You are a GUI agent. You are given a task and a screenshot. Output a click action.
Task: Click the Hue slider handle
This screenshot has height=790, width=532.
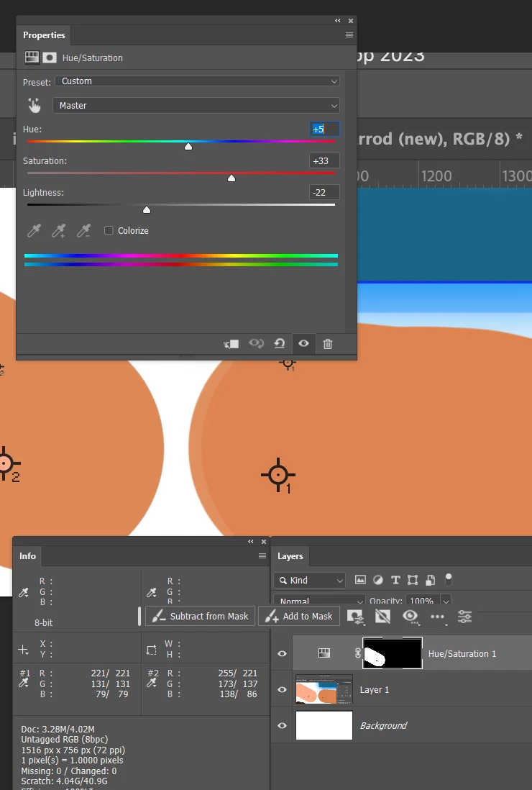[188, 147]
